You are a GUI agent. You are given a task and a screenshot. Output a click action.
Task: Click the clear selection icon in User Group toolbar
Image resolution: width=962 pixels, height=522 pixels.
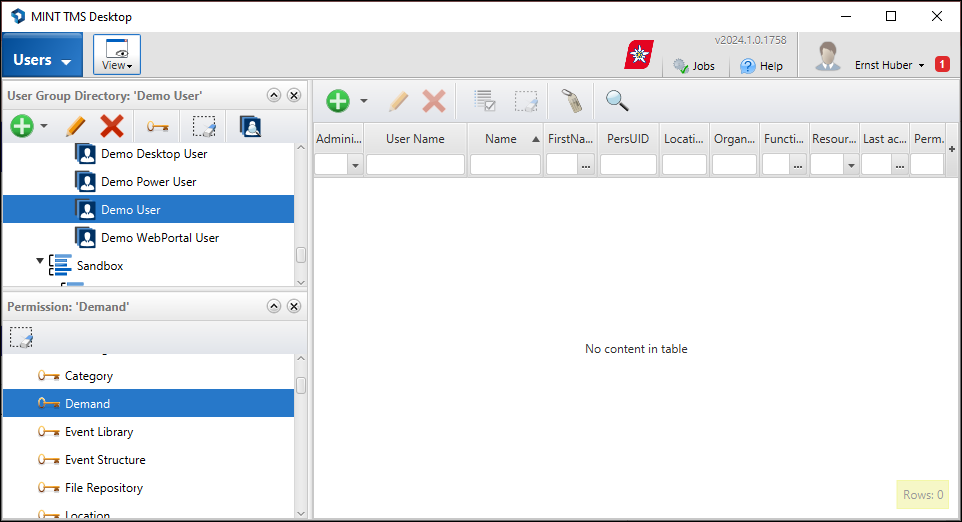tap(204, 126)
